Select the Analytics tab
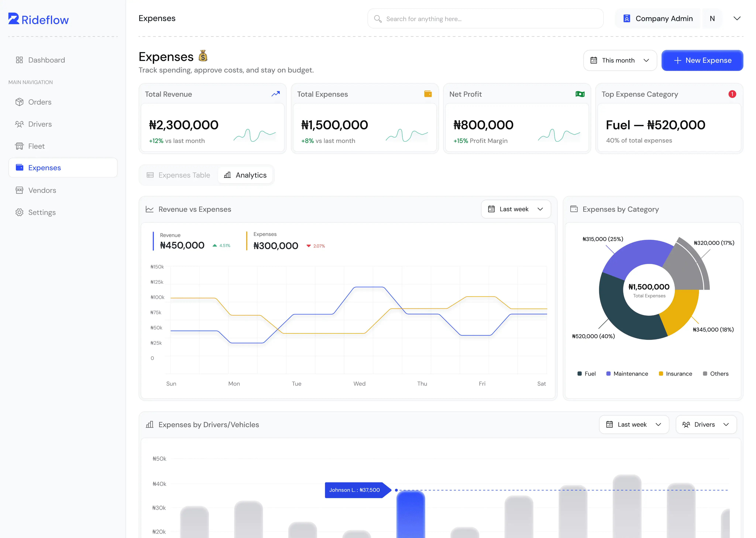Image resolution: width=756 pixels, height=538 pixels. [x=245, y=175]
